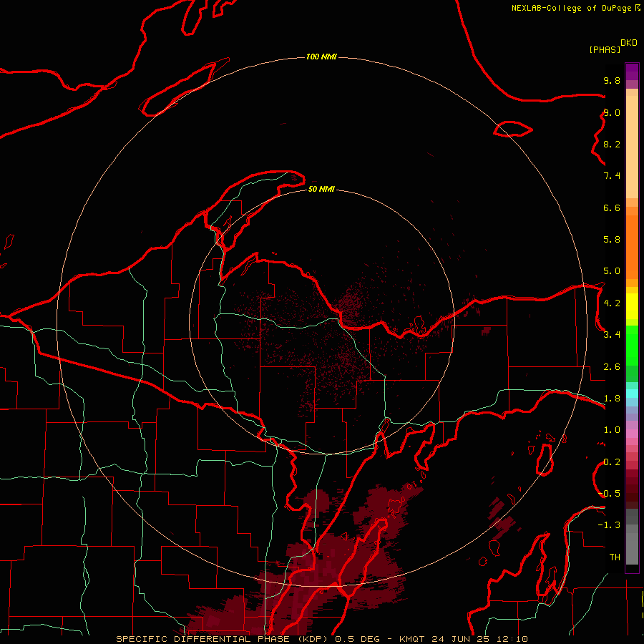Select the 3.4 legend value
This screenshot has height=644, width=644.
[x=612, y=335]
